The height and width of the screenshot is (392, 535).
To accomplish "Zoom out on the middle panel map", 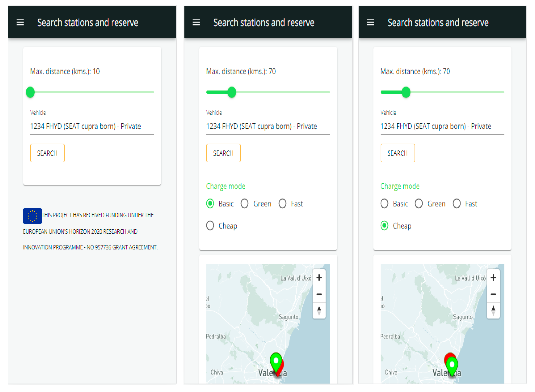I will point(319,294).
